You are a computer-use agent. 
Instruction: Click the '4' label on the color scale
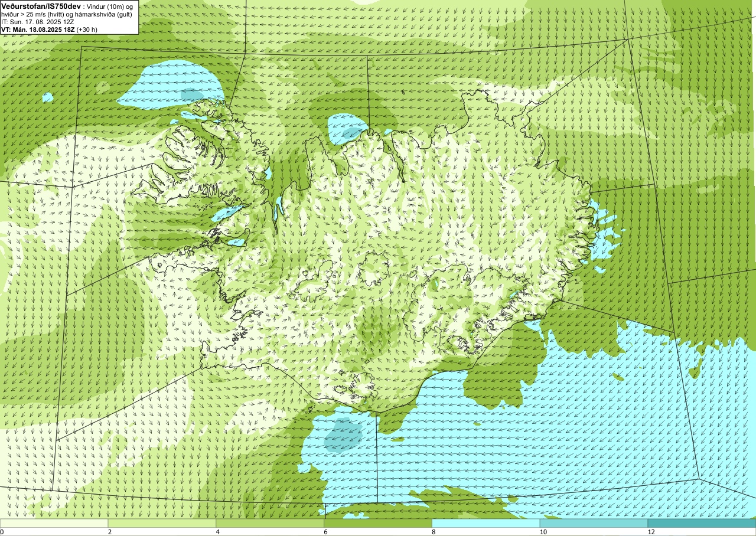218,532
